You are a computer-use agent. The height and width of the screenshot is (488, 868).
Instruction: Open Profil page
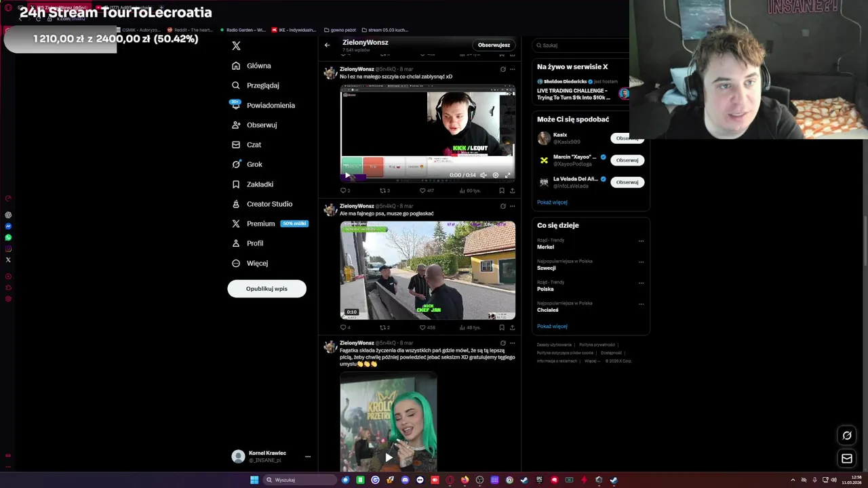(248, 243)
